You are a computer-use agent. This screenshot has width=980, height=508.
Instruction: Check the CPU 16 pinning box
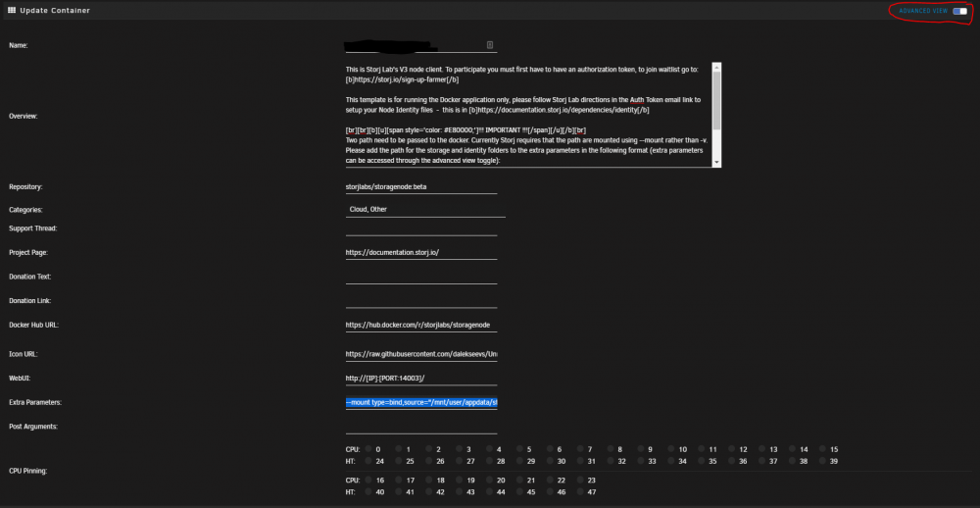pyautogui.click(x=368, y=481)
